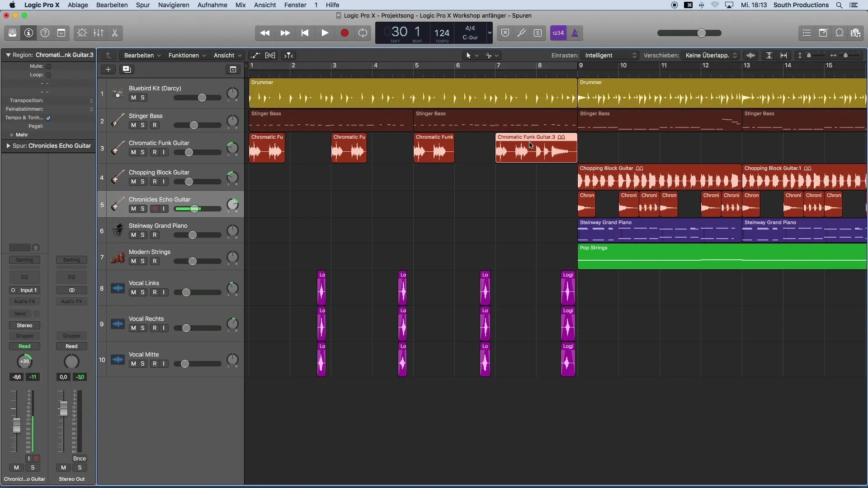The image size is (868, 488).
Task: Click the Fast Forward transport button
Action: (285, 33)
